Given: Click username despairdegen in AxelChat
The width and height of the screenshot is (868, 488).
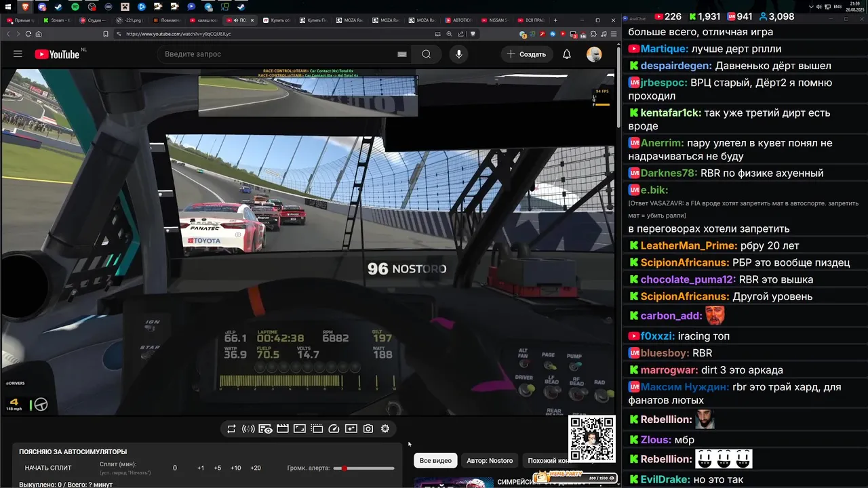Looking at the screenshot, I should click(676, 66).
